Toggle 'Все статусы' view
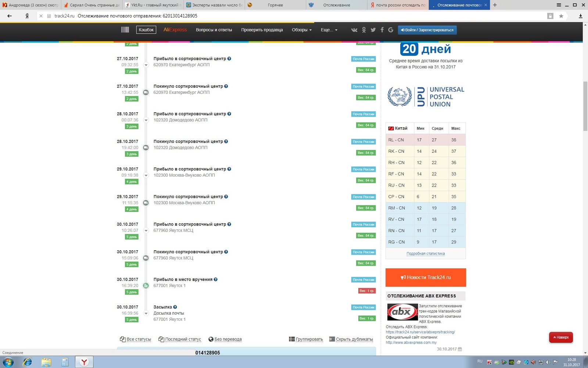 point(135,339)
